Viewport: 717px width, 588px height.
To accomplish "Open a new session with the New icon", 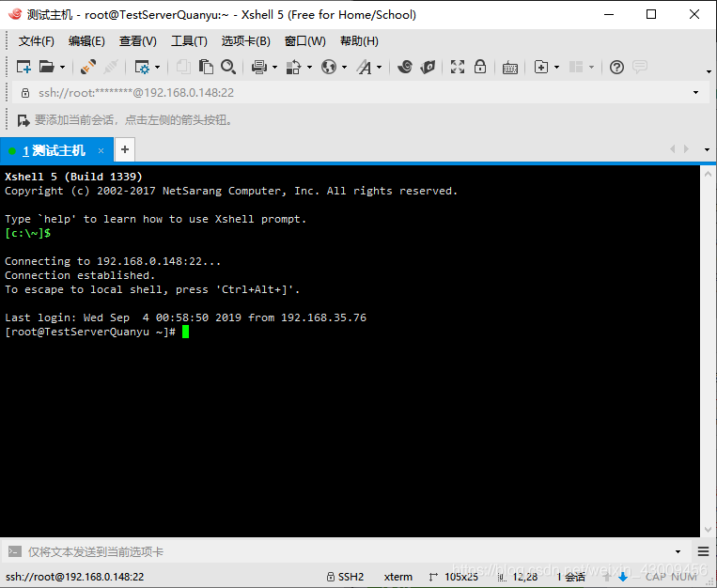I will 23,68.
